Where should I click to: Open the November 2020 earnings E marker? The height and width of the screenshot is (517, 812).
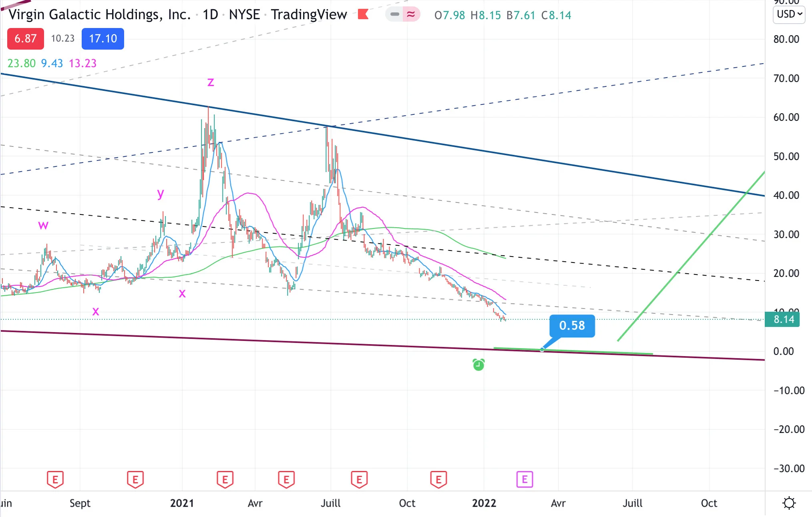[x=135, y=479]
